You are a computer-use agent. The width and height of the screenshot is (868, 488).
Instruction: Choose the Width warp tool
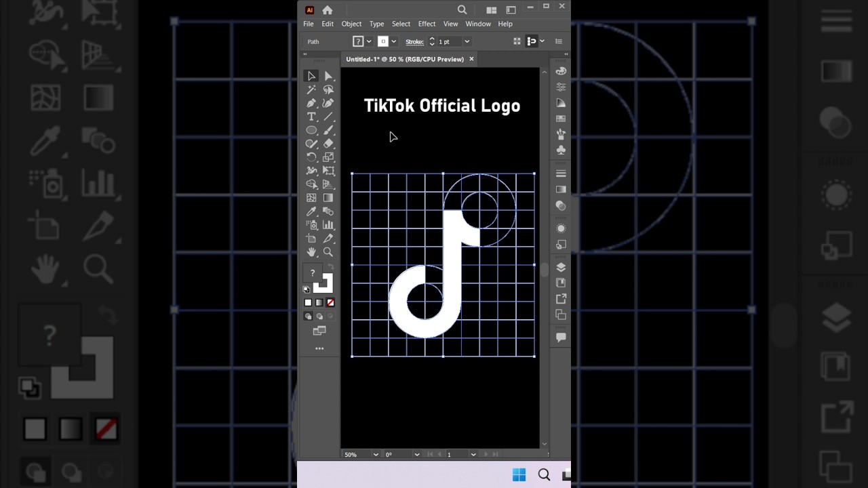[x=311, y=171]
